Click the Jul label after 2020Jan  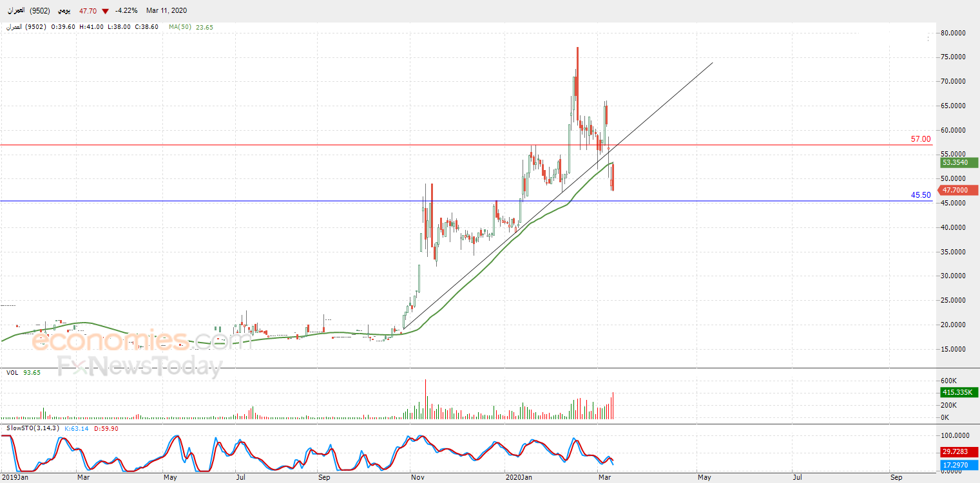point(798,478)
